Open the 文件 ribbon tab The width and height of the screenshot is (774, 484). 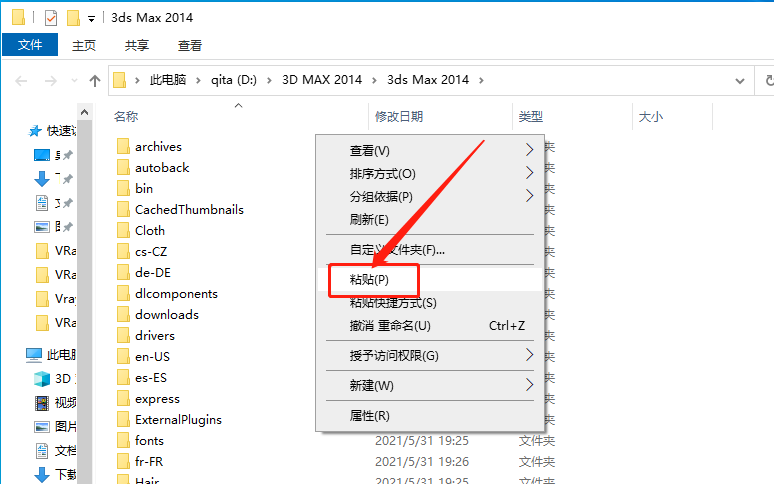(30, 45)
